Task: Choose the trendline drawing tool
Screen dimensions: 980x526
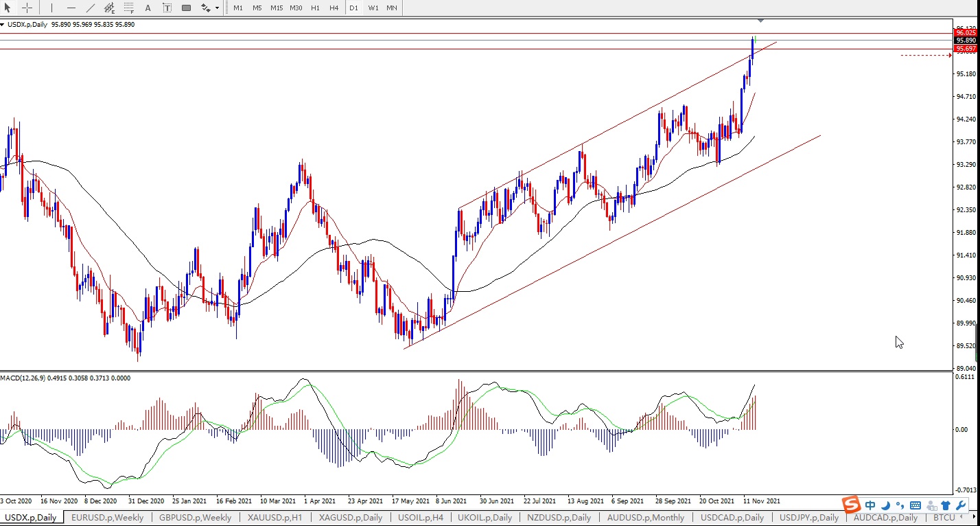Action: [x=91, y=8]
